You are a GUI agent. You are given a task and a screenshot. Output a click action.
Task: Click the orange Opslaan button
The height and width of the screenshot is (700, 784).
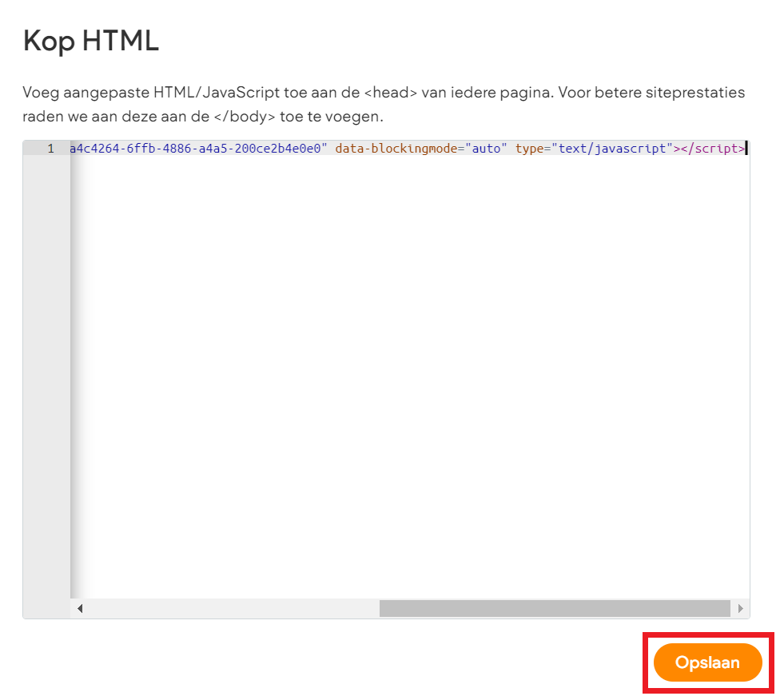[x=707, y=662]
